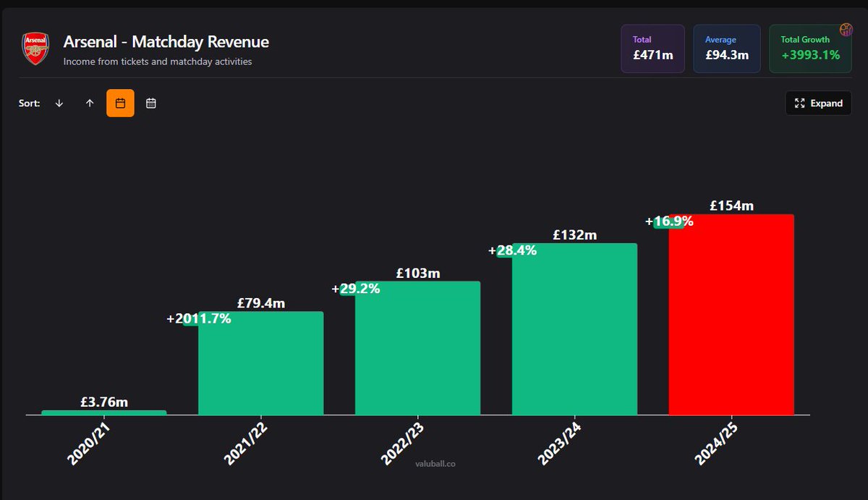Click the Total £471m stat card

pyautogui.click(x=652, y=48)
